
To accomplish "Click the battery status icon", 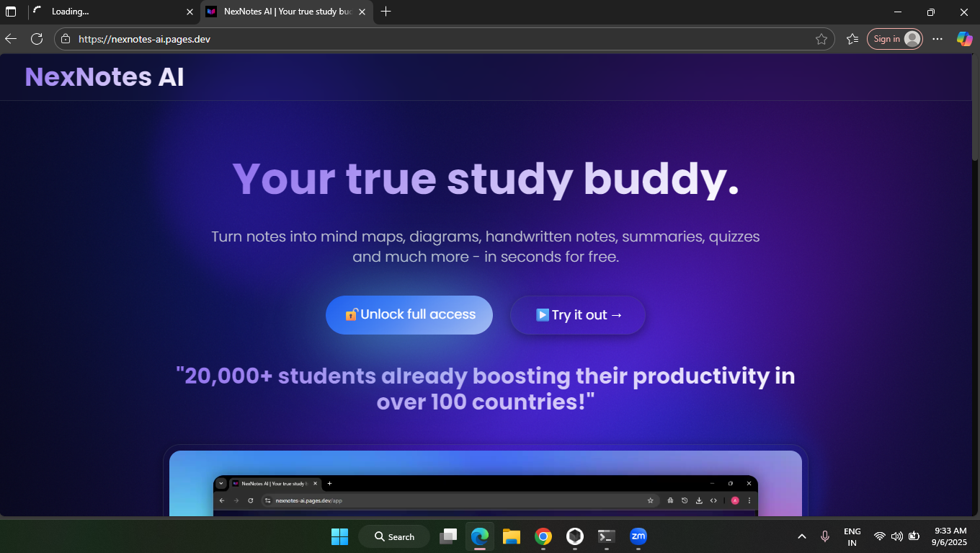I will [914, 536].
